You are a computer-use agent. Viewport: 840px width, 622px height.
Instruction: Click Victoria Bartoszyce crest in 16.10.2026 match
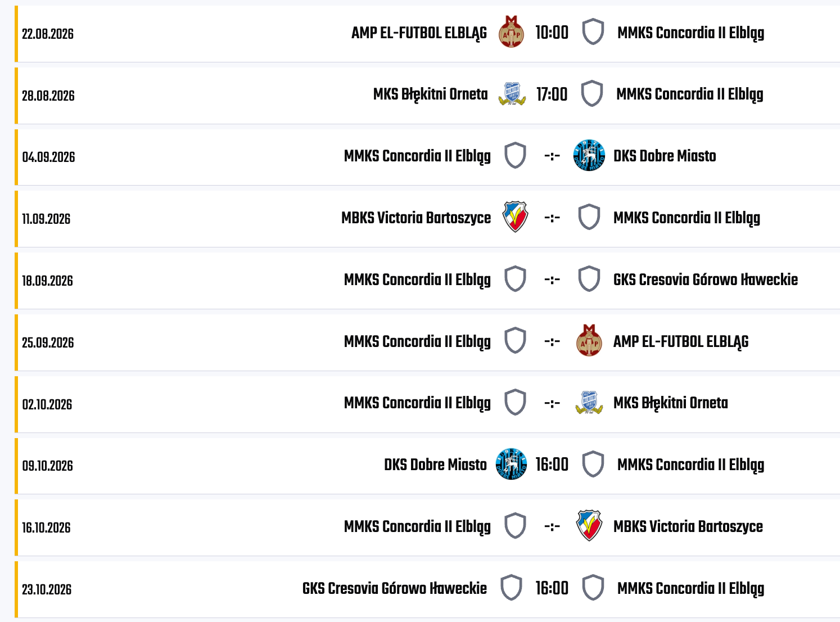(589, 526)
